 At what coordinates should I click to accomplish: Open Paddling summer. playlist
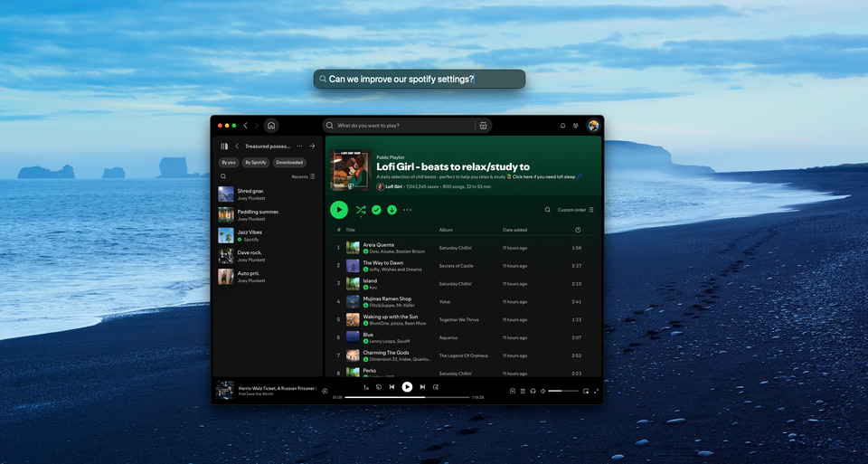[x=268, y=215]
